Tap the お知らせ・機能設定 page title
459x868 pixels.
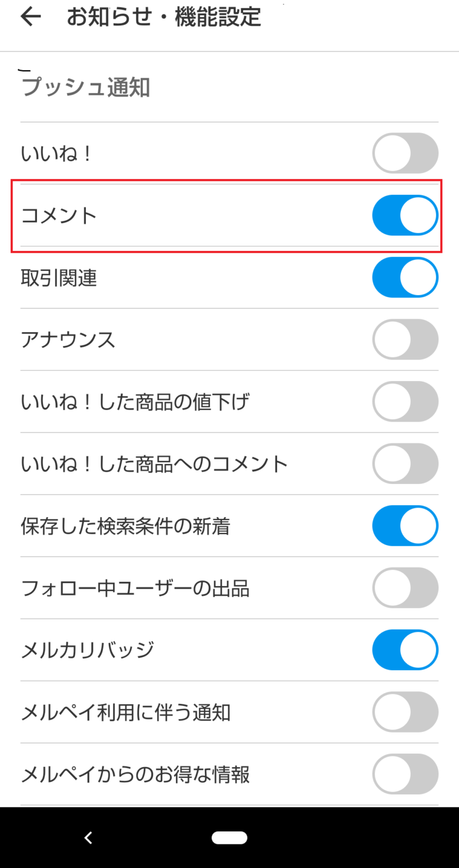[x=164, y=17]
